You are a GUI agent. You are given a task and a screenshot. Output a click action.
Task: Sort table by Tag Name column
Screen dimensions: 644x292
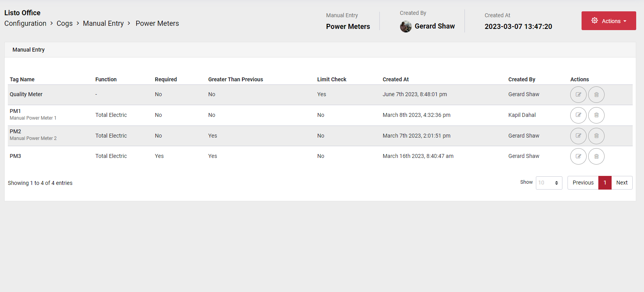(x=22, y=79)
